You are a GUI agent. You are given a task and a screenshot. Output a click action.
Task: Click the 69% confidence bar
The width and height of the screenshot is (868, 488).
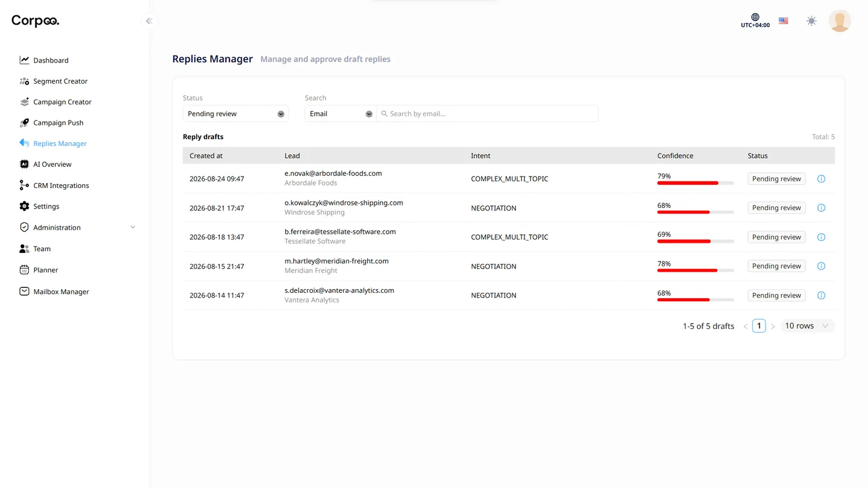point(696,241)
